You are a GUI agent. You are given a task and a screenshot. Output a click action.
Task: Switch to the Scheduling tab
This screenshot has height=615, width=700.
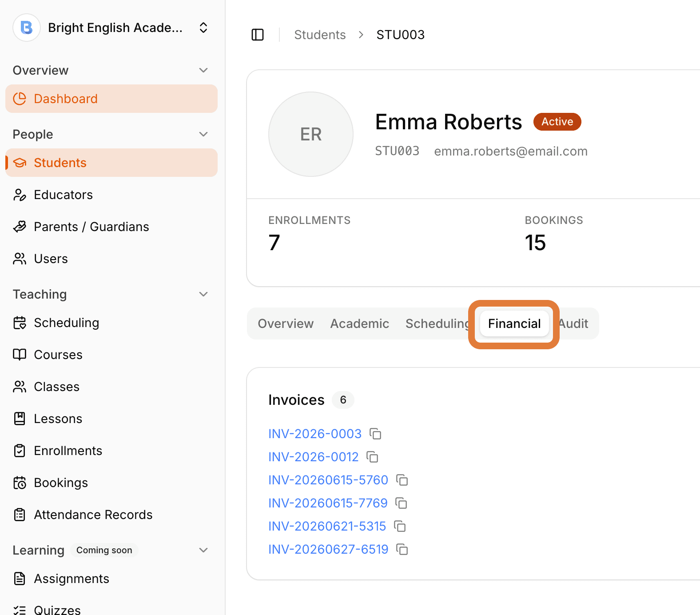pyautogui.click(x=437, y=323)
